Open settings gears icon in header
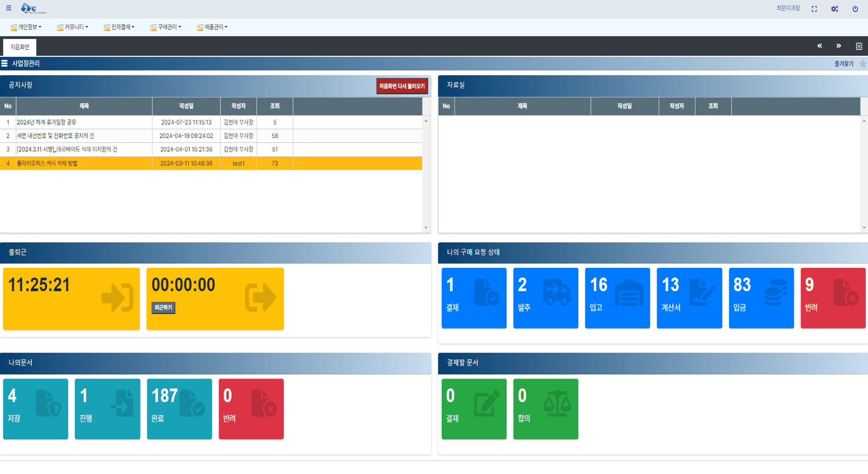Screen dimensions: 868x474 click(834, 9)
